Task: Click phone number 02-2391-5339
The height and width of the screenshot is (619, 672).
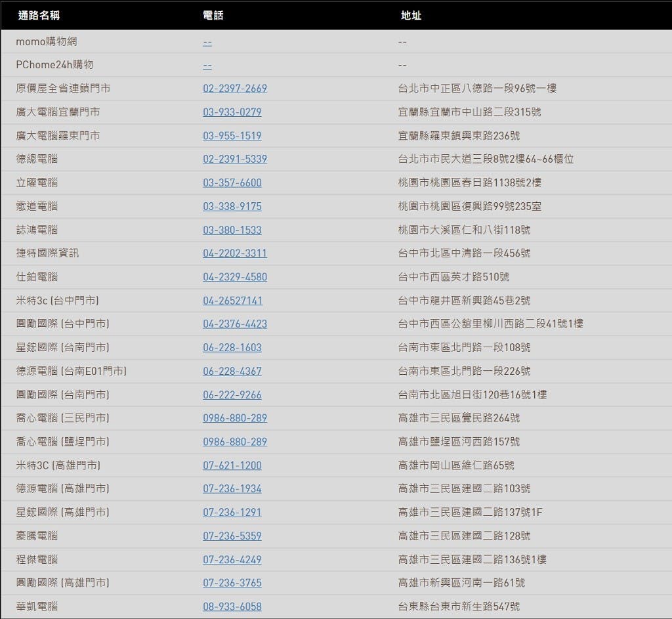Action: pos(235,159)
